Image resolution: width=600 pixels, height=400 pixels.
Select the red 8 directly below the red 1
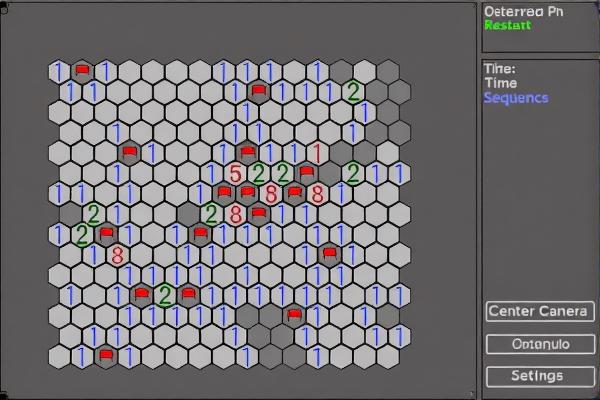pos(317,194)
